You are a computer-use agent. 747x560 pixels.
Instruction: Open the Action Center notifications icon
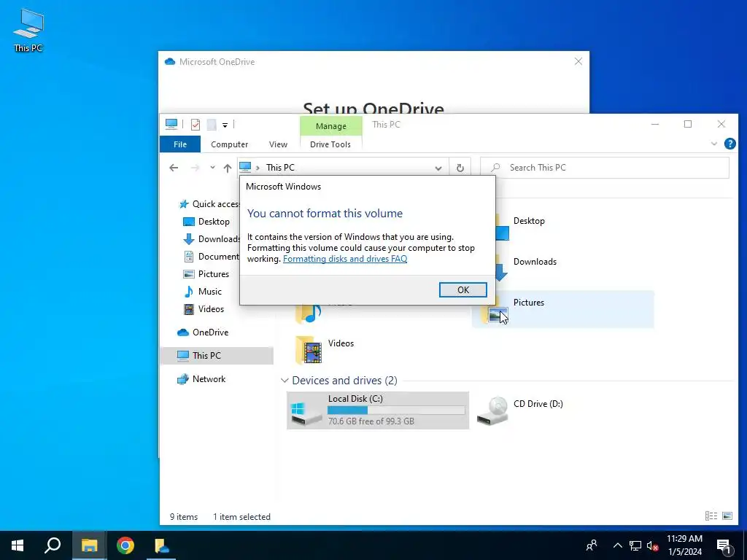pyautogui.click(x=724, y=545)
